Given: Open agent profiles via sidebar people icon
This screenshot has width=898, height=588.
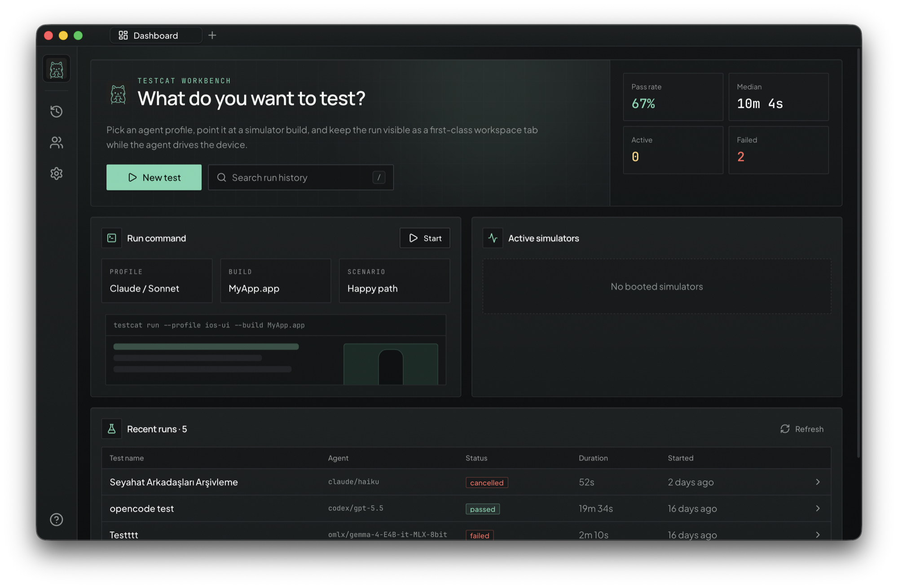Looking at the screenshot, I should [x=57, y=143].
